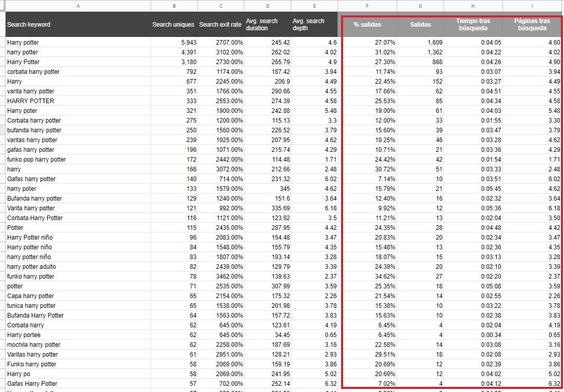Select the 'HARRY POTTER' uppercase keyword cell
Image resolution: width=564 pixels, height=392 pixels.
click(78, 101)
